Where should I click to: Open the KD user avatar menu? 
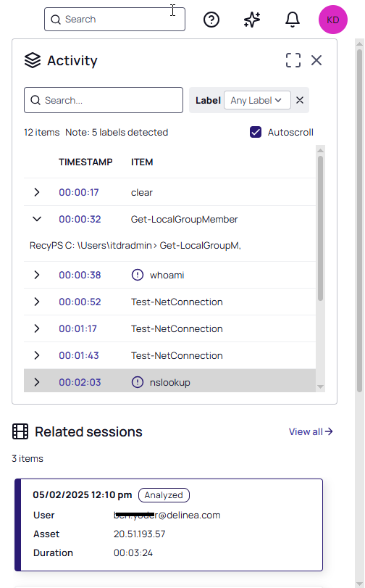tap(332, 20)
